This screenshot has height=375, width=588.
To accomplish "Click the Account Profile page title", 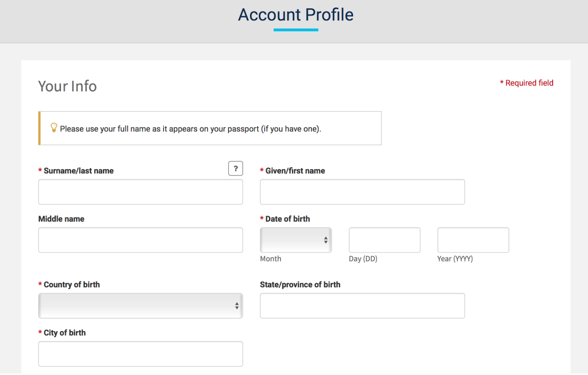I will pyautogui.click(x=296, y=15).
